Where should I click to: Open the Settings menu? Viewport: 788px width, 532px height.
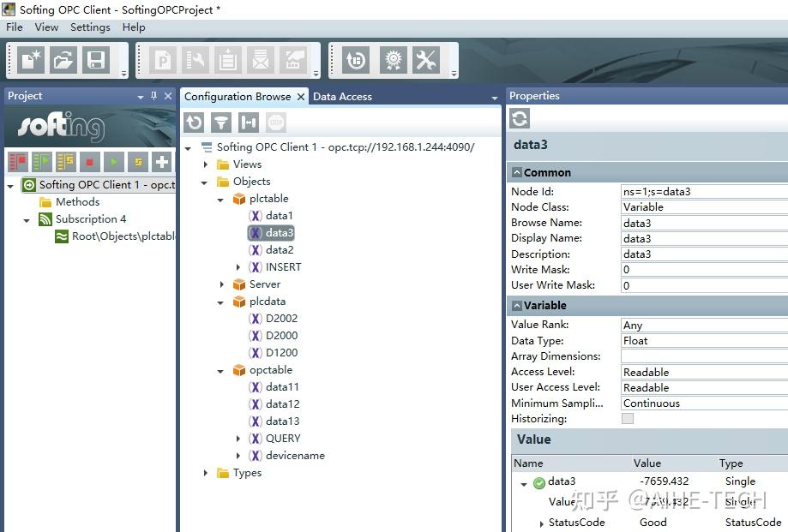pyautogui.click(x=90, y=27)
